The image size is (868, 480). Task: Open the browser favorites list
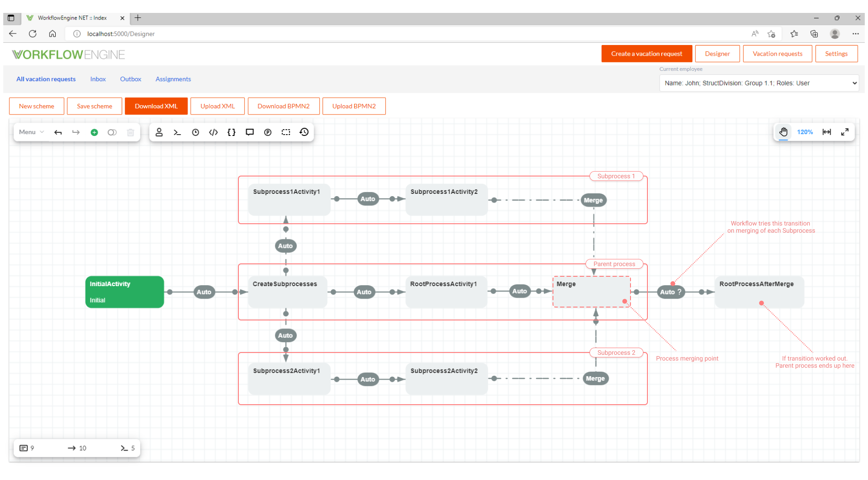pyautogui.click(x=794, y=34)
